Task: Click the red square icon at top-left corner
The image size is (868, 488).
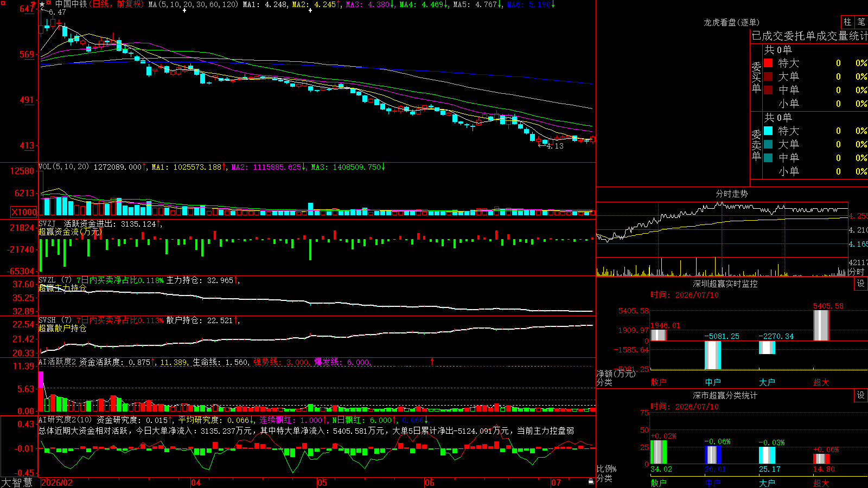Action: 3,3
